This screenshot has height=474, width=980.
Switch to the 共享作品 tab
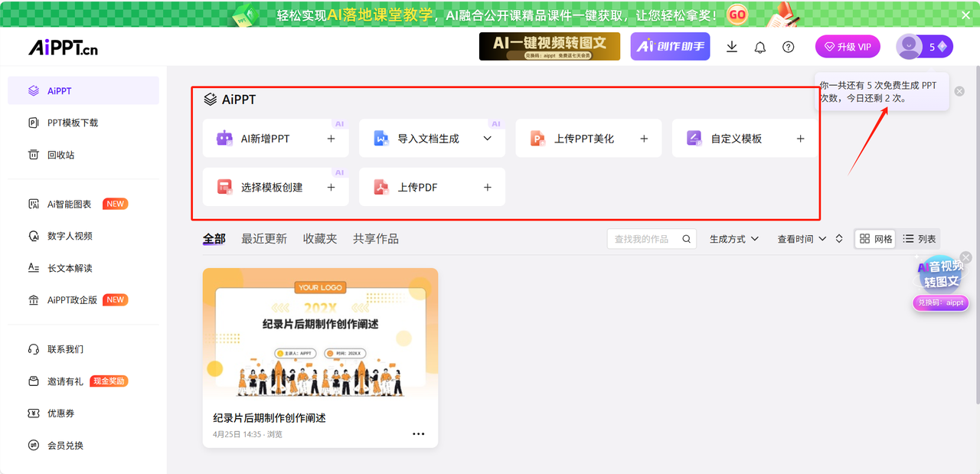point(376,239)
